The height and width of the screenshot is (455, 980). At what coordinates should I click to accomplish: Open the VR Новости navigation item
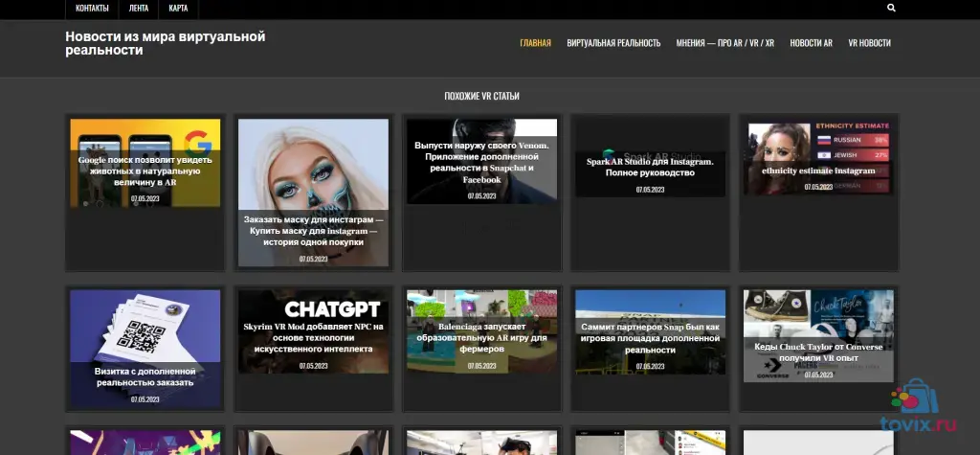pyautogui.click(x=869, y=43)
